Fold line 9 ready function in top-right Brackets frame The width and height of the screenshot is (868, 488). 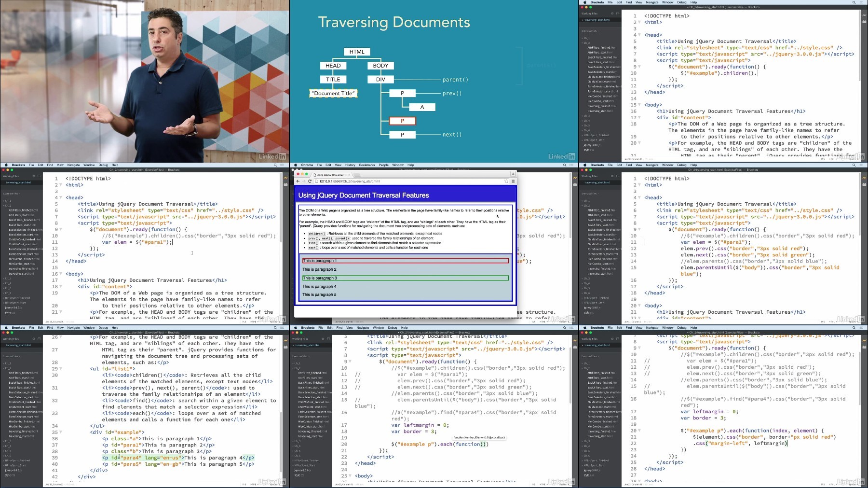pos(639,67)
